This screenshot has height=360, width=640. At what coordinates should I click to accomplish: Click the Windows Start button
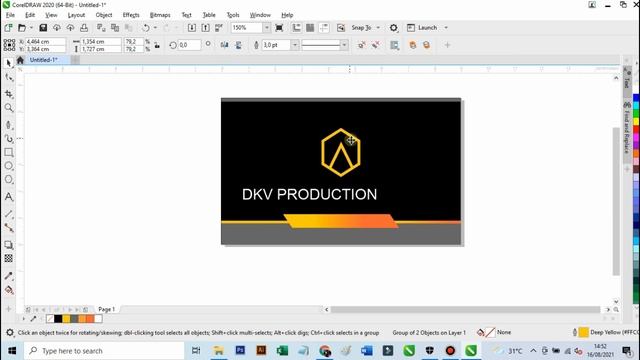[x=12, y=351]
